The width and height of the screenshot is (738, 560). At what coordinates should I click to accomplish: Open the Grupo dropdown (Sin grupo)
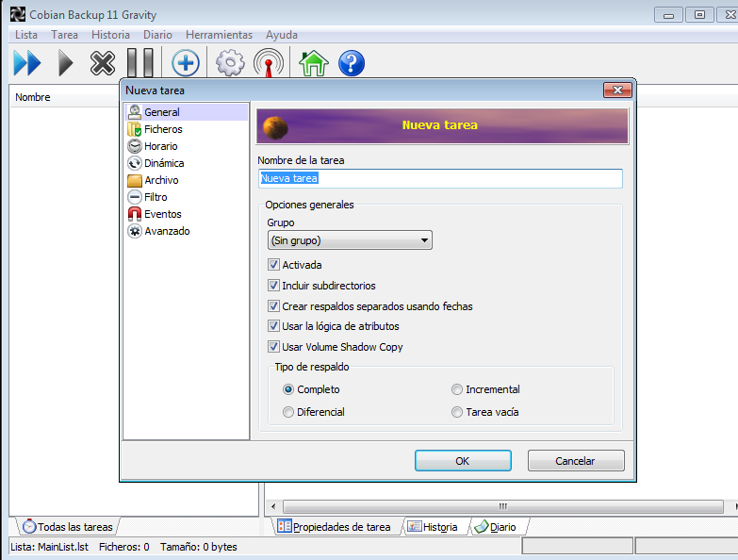click(350, 240)
